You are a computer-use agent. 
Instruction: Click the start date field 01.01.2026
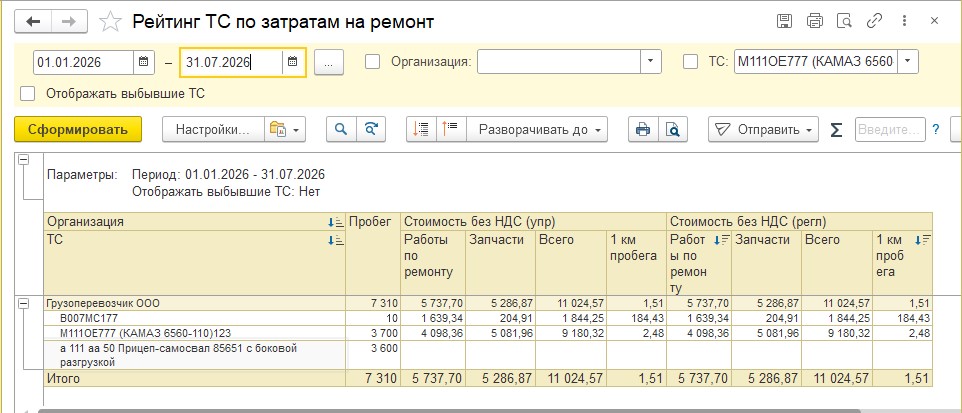click(83, 62)
